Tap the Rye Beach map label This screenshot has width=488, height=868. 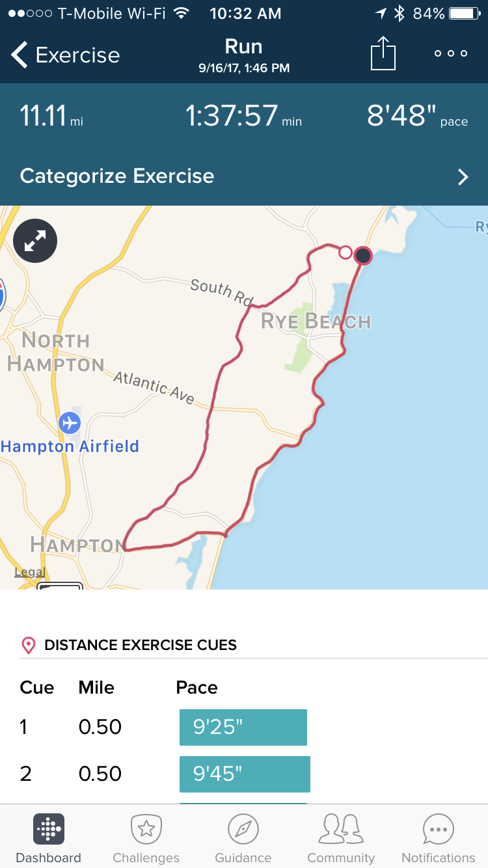pos(316,321)
